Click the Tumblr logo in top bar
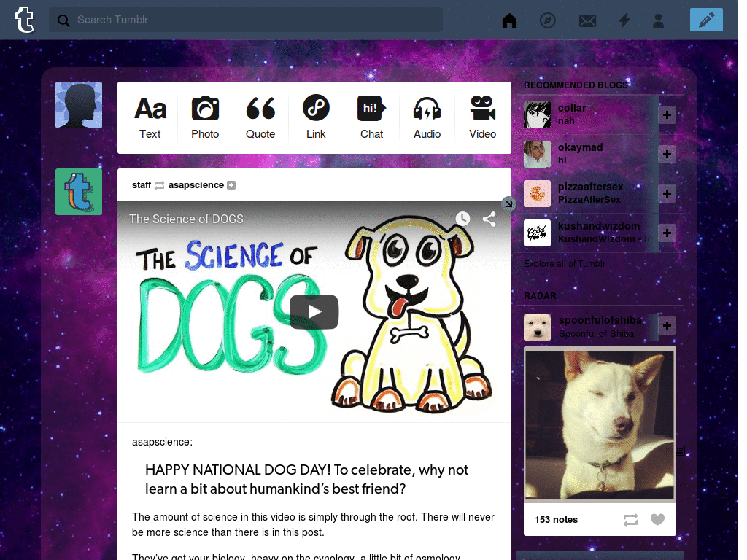The width and height of the screenshot is (747, 560). 24,20
